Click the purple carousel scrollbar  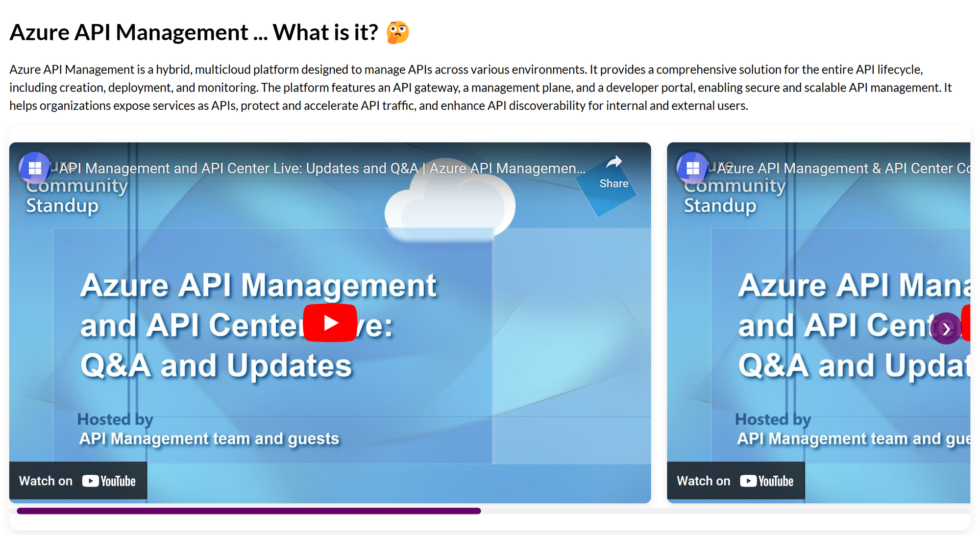(x=249, y=511)
